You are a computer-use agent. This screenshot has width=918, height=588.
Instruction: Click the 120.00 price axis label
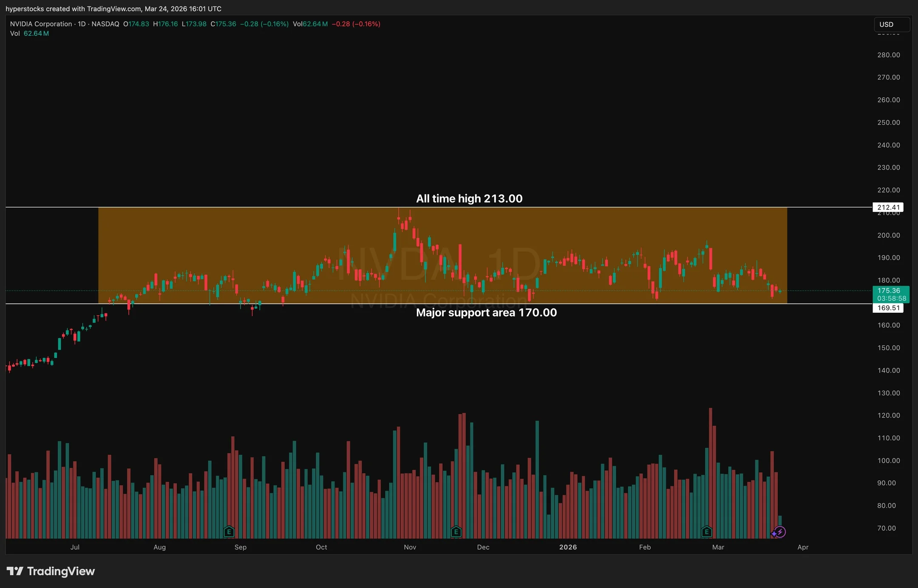click(x=888, y=416)
